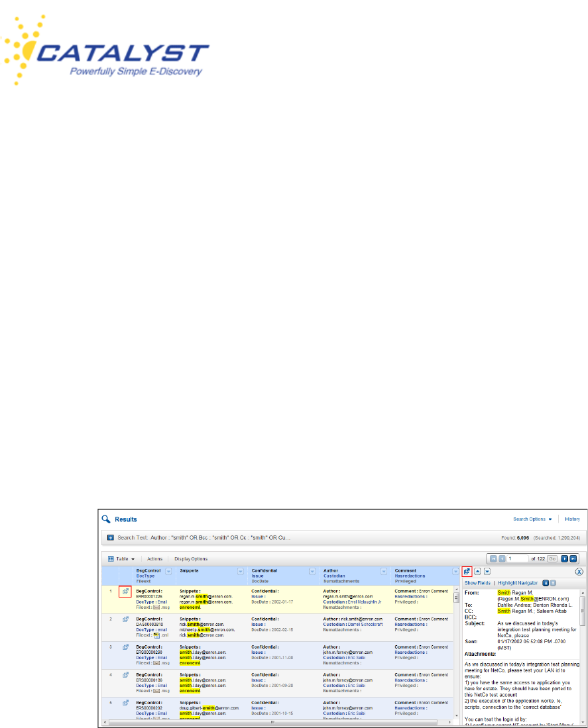
Task: Open document in row 2 in new window
Action: [x=125, y=619]
